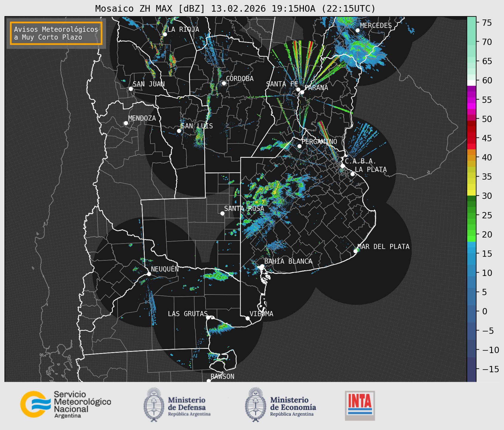Click the red INTA logo
504x430 pixels.
click(360, 405)
